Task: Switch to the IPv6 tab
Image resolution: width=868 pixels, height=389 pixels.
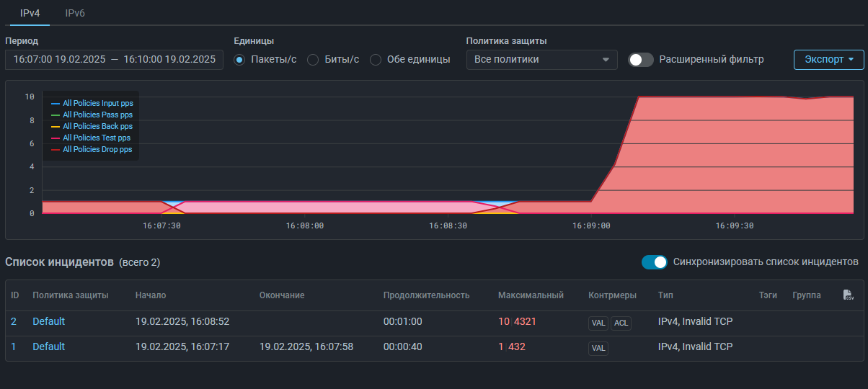Action: point(75,13)
